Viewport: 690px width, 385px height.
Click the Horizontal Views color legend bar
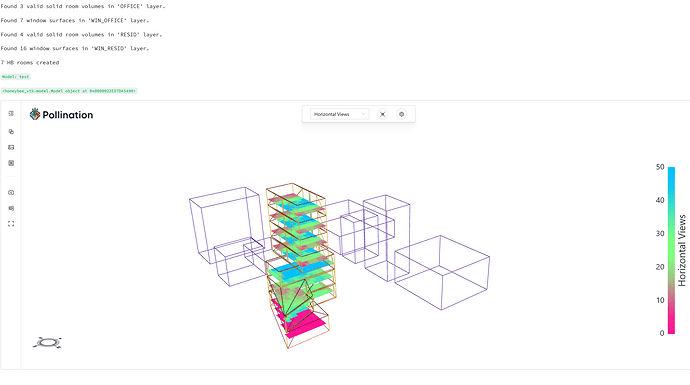(x=671, y=250)
